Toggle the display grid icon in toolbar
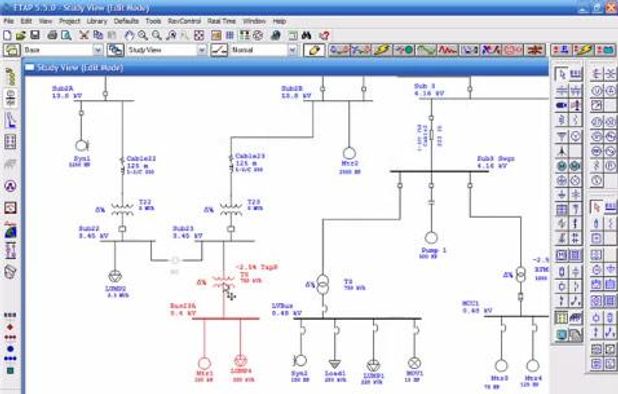618x394 pixels. [230, 35]
